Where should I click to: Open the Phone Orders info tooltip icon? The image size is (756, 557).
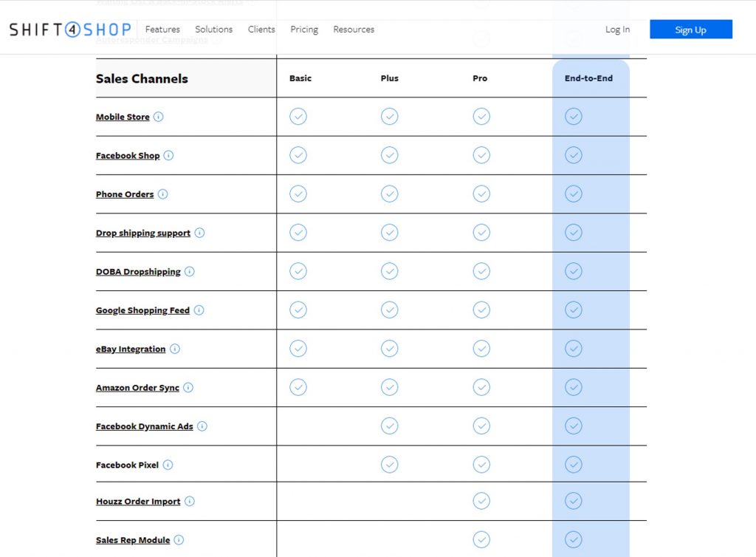click(163, 194)
